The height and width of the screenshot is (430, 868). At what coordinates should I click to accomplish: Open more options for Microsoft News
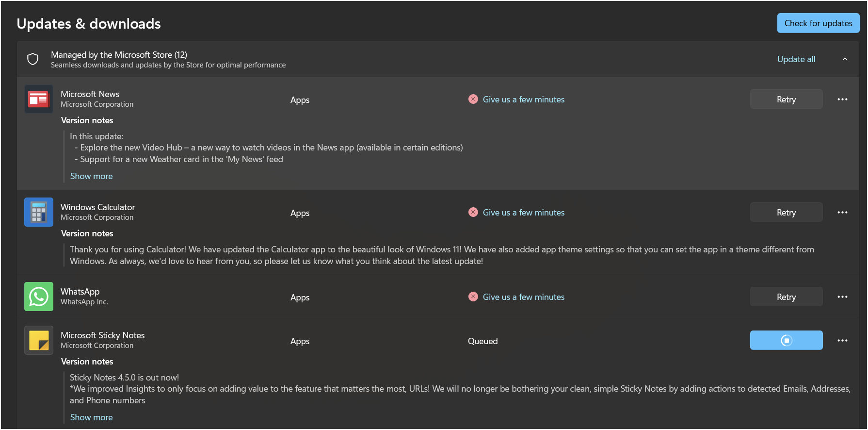[x=842, y=99]
